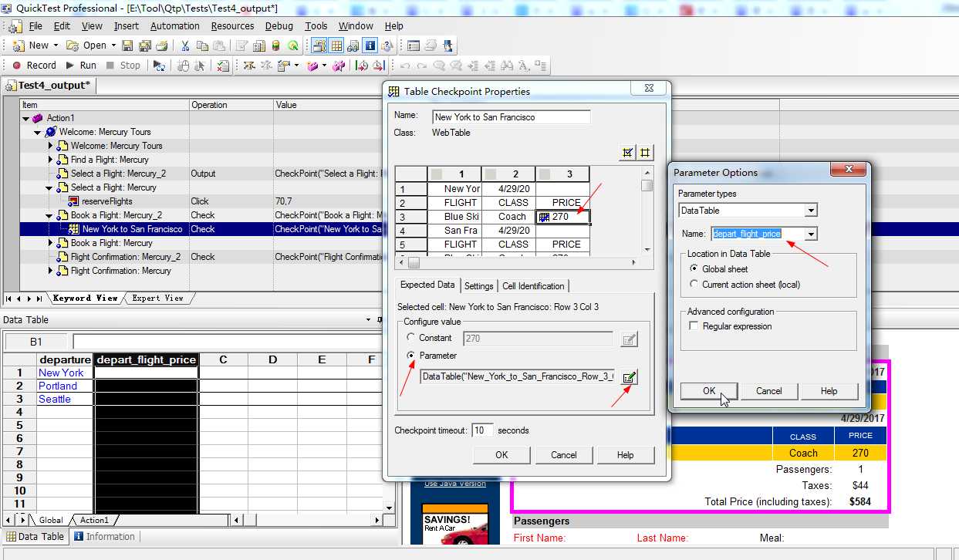Click the Copy icon in toolbar
Viewport: 959px width, 560px height.
(201, 46)
